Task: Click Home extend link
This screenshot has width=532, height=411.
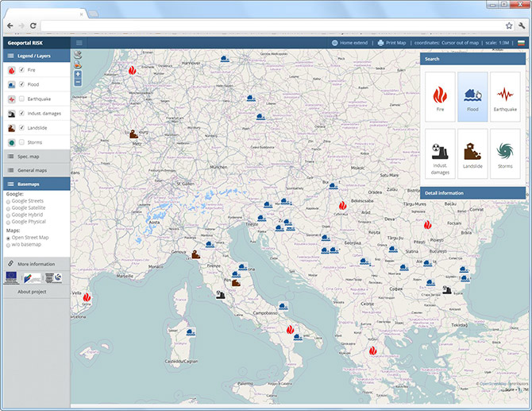Action: click(x=353, y=43)
